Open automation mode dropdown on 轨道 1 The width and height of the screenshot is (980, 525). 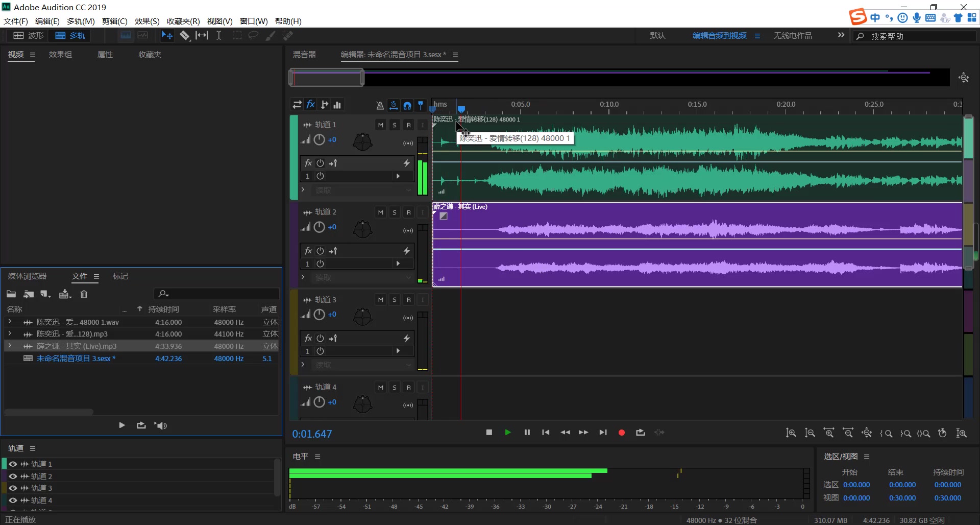point(362,190)
